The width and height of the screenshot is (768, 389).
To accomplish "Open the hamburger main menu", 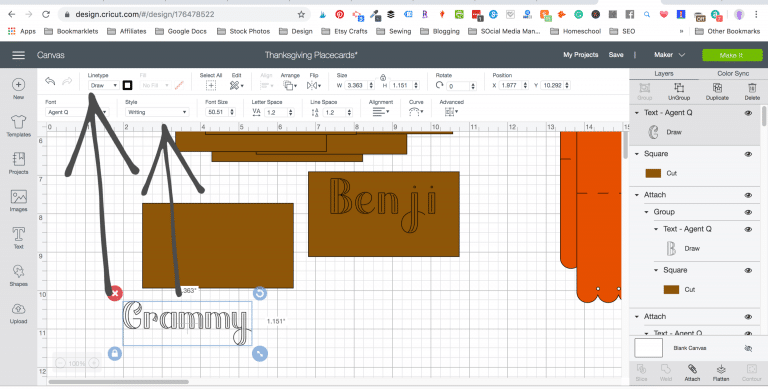I will (19, 55).
